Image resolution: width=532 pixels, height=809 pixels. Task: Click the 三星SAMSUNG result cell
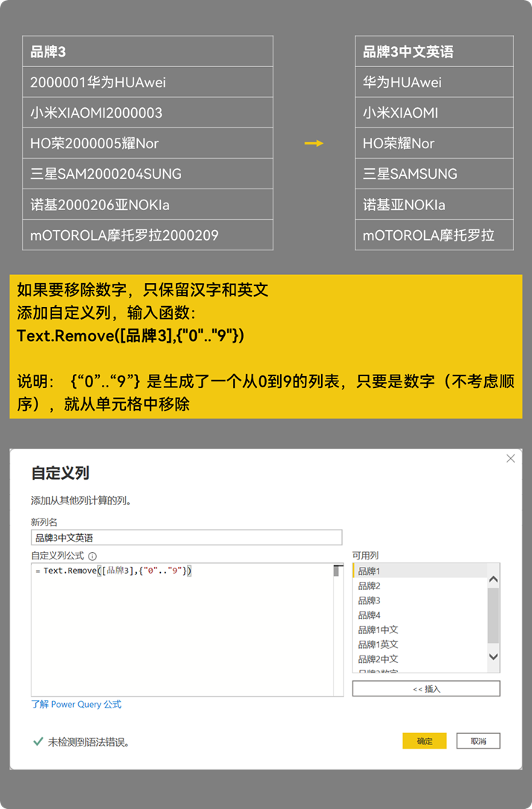pos(434,174)
